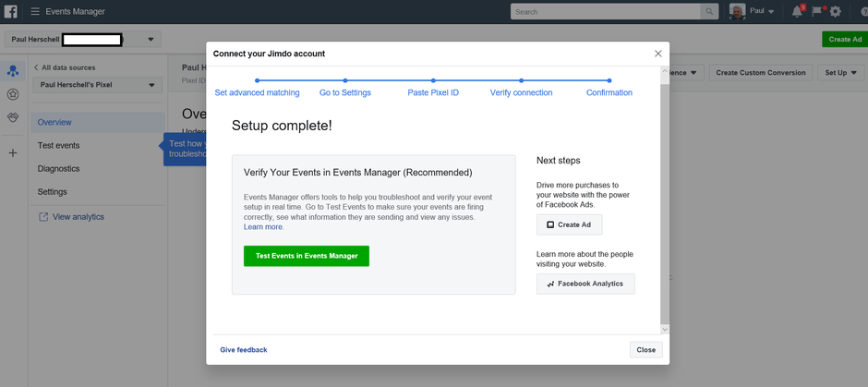Click the Facebook Analytics button
Screen dimensions: 868x387
tap(585, 284)
